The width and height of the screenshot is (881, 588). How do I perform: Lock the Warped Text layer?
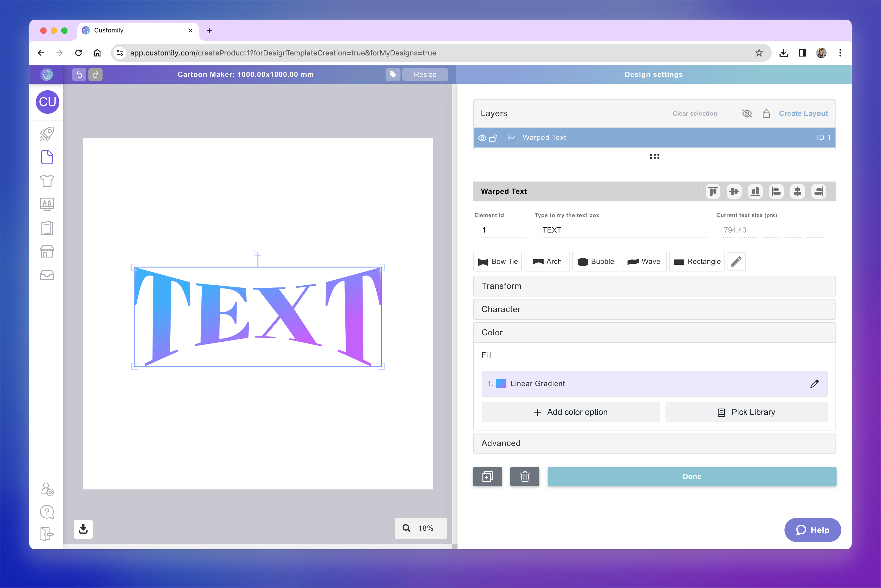[x=494, y=138]
